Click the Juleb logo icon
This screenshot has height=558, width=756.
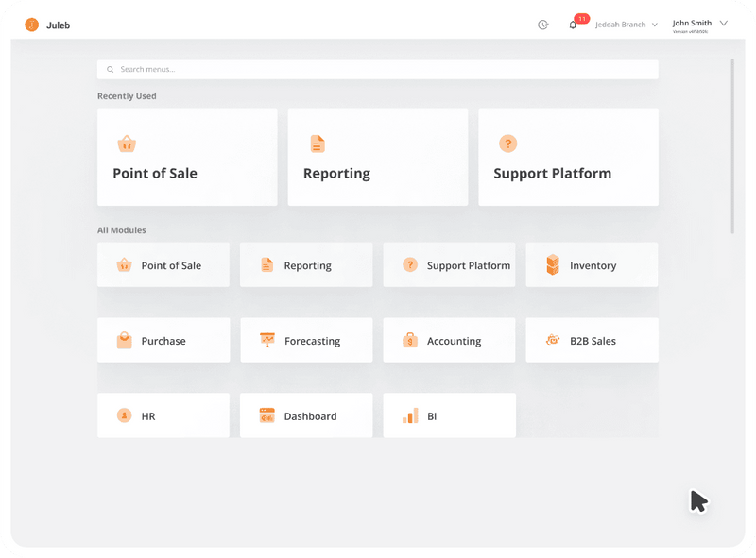(x=31, y=25)
